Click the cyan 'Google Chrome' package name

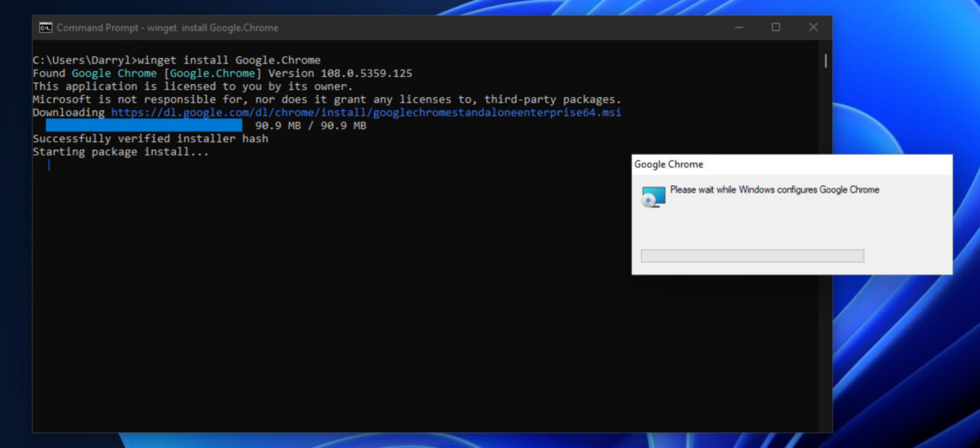click(114, 73)
